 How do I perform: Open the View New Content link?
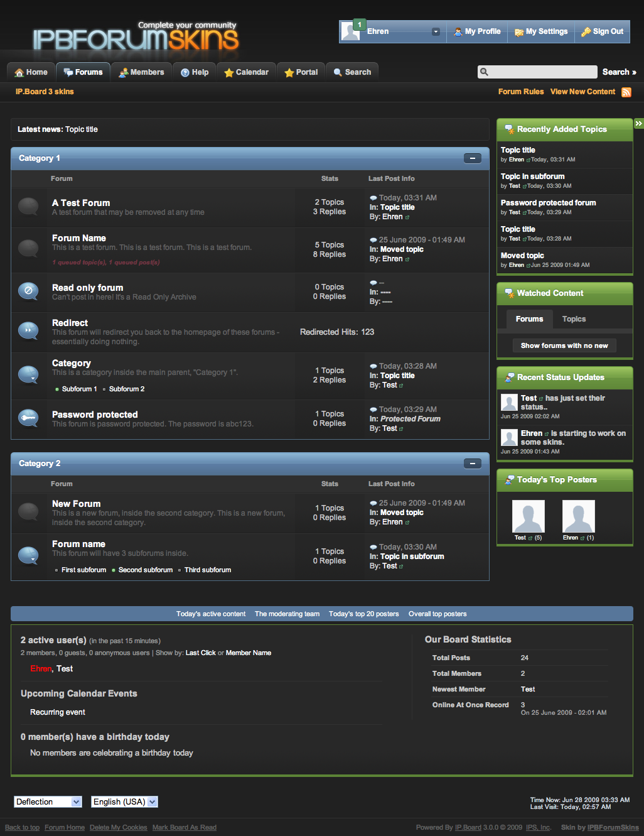click(x=582, y=92)
